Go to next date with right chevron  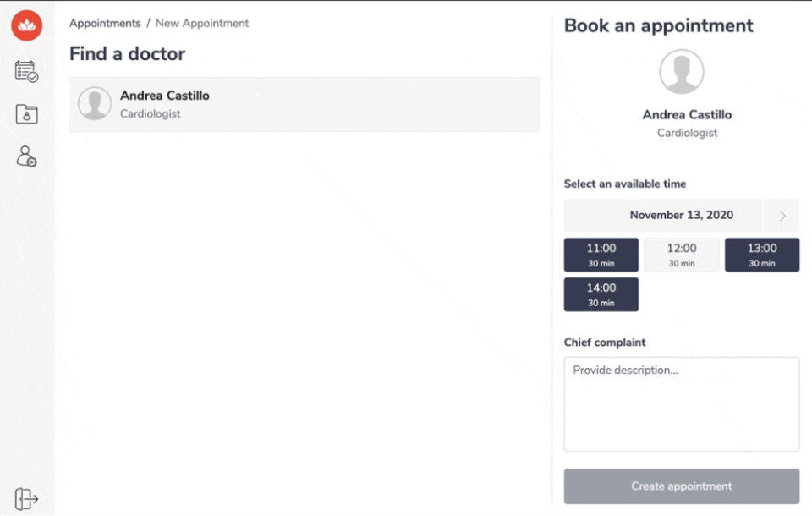(782, 216)
